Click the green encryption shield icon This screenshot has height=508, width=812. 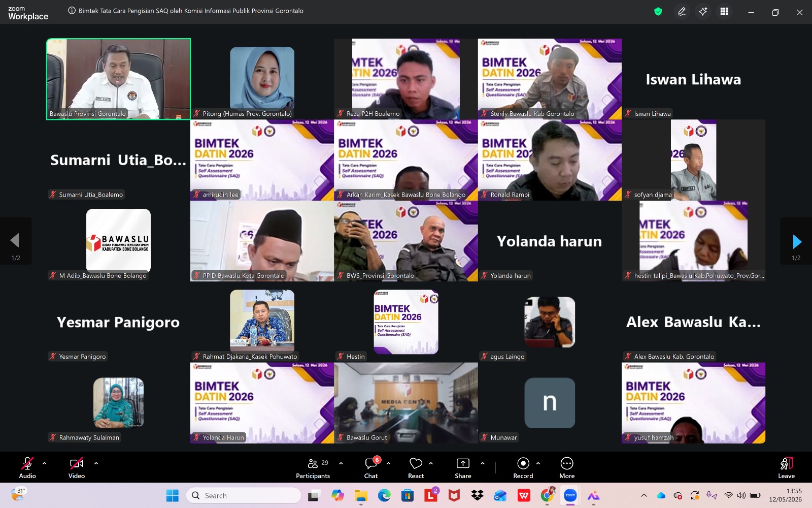pos(658,12)
